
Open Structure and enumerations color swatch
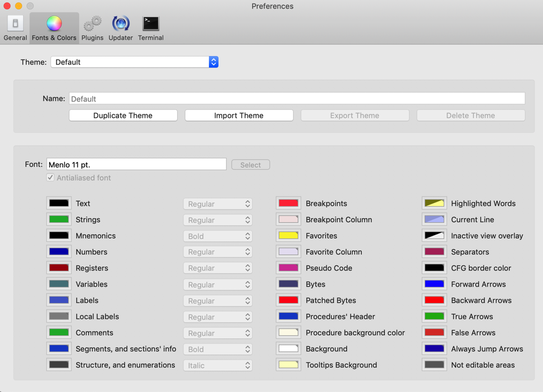coord(59,365)
